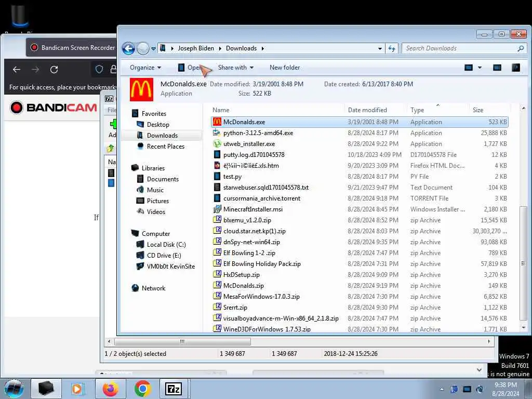The width and height of the screenshot is (532, 399).
Task: Open the Pictures library
Action: click(x=158, y=201)
